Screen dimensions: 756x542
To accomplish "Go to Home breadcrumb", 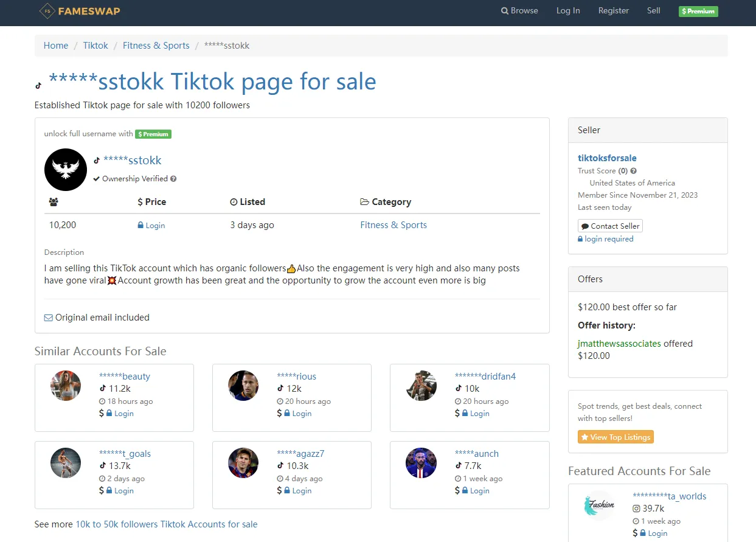I will [56, 46].
